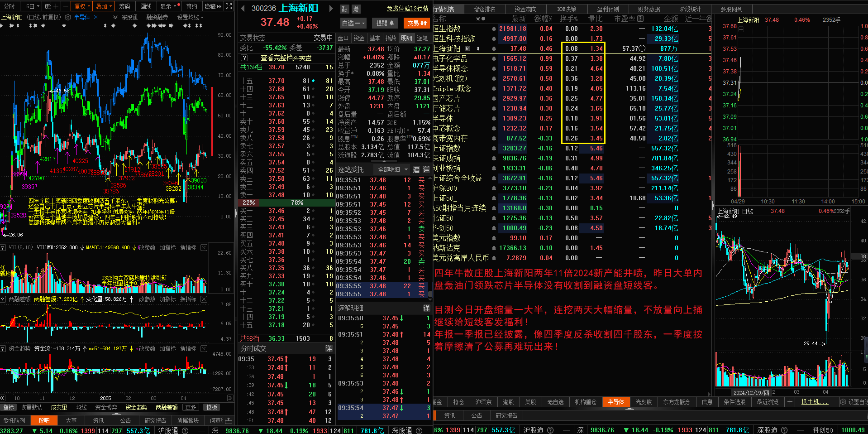Select the 光刻胶 watchlist tab
868x434 pixels.
(643, 402)
